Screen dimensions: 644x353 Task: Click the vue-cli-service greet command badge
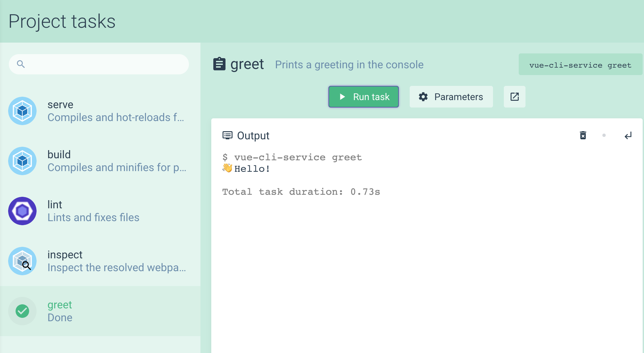[x=580, y=65]
